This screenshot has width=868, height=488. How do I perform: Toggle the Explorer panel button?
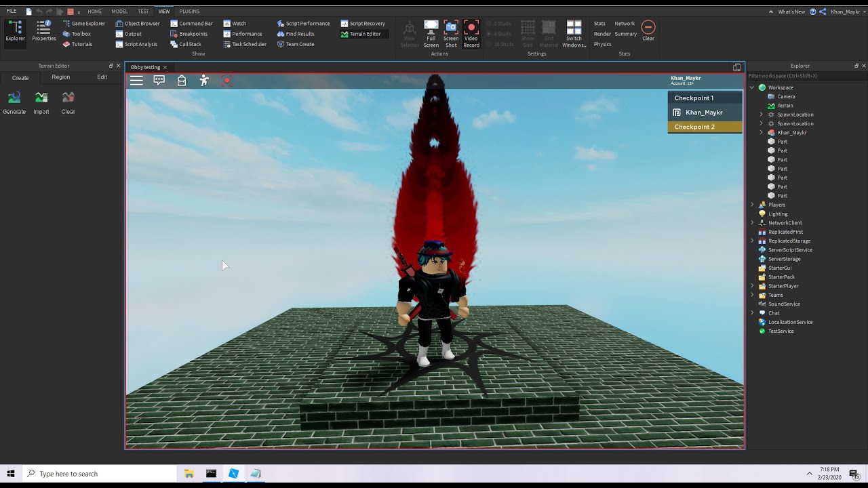tap(15, 31)
